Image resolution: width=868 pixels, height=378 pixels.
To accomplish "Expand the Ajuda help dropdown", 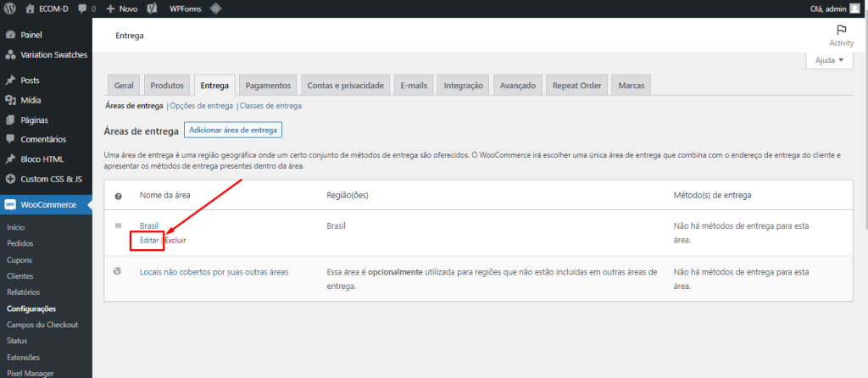I will coord(829,60).
